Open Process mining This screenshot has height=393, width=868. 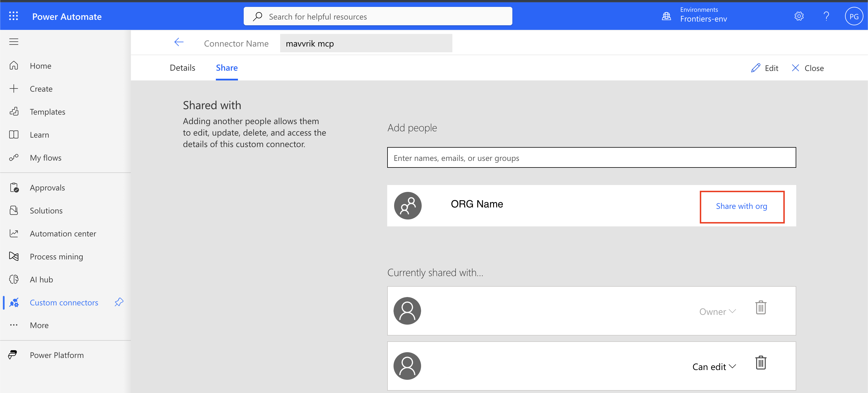pyautogui.click(x=56, y=257)
